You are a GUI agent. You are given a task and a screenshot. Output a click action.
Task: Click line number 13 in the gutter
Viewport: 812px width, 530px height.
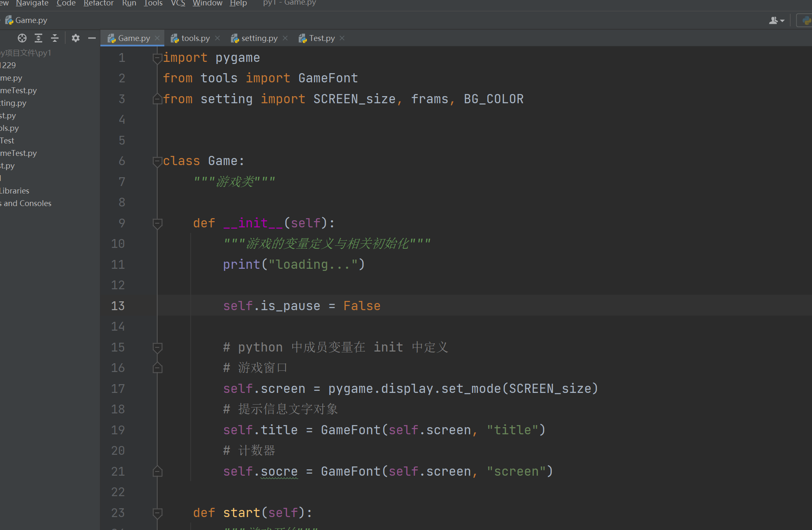click(118, 306)
